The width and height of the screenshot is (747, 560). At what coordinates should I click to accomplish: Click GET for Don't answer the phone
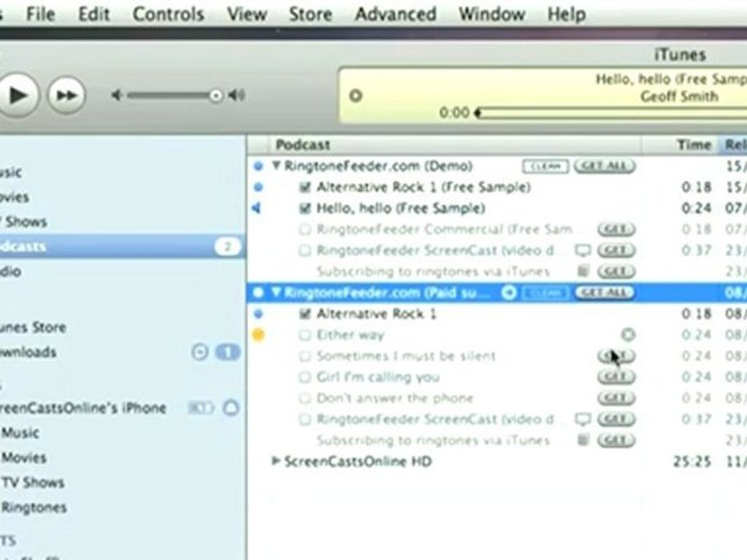(x=616, y=398)
